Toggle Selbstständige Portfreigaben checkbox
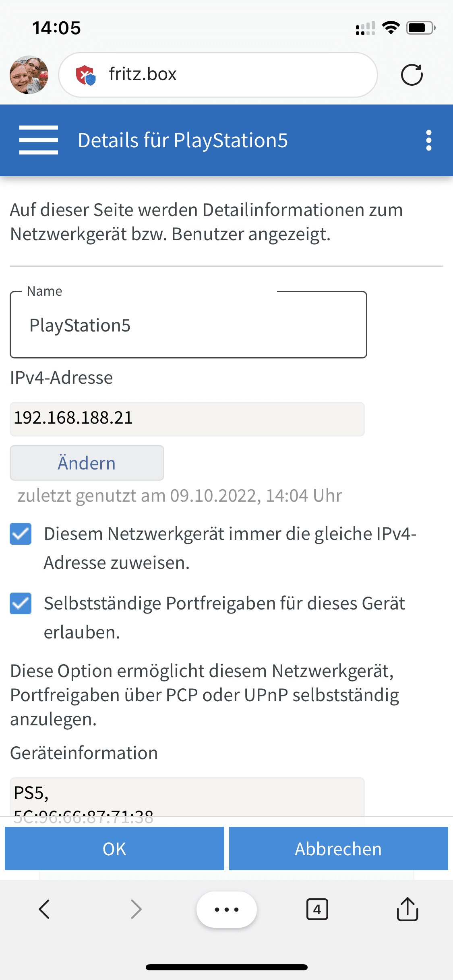The image size is (453, 980). pos(21,603)
